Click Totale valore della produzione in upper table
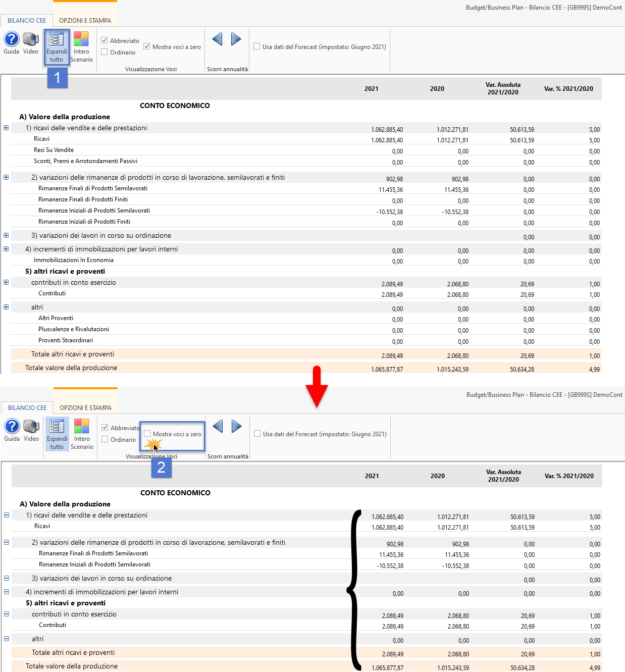This screenshot has height=672, width=625. tap(306, 368)
